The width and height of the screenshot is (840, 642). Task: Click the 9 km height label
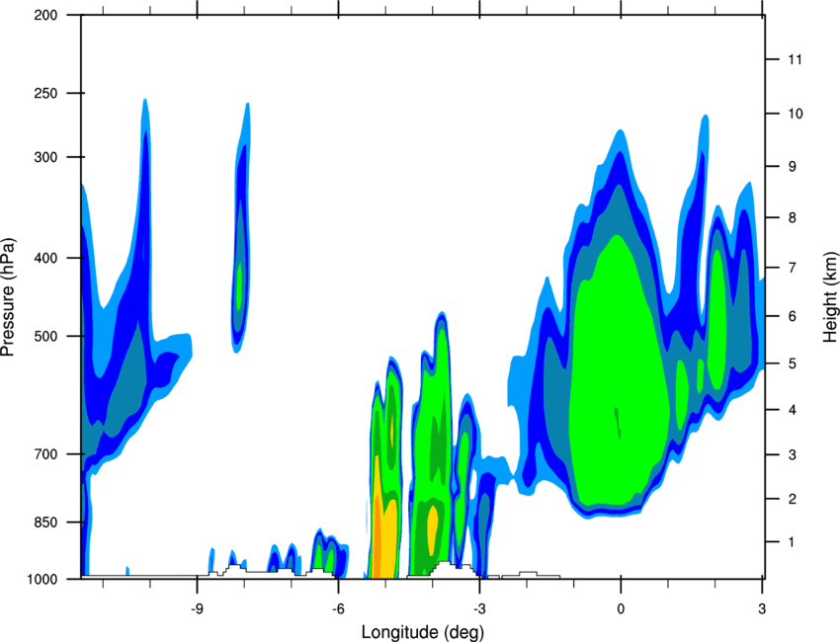pos(793,167)
